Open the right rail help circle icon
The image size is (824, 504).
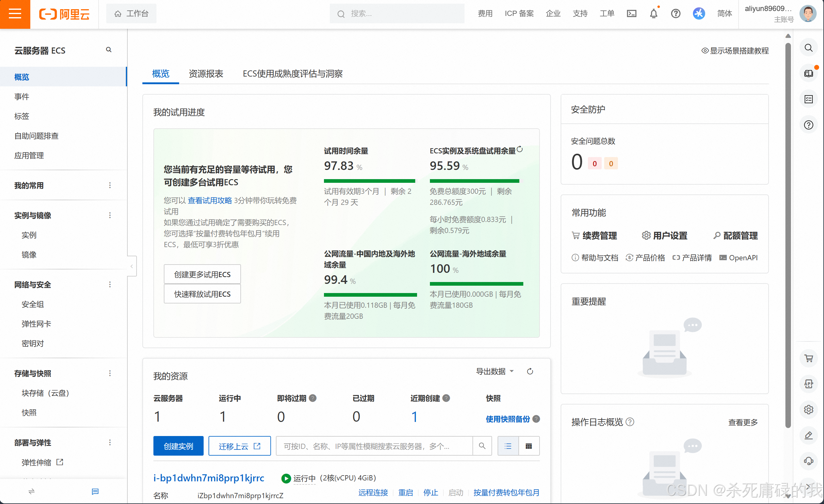coord(808,125)
